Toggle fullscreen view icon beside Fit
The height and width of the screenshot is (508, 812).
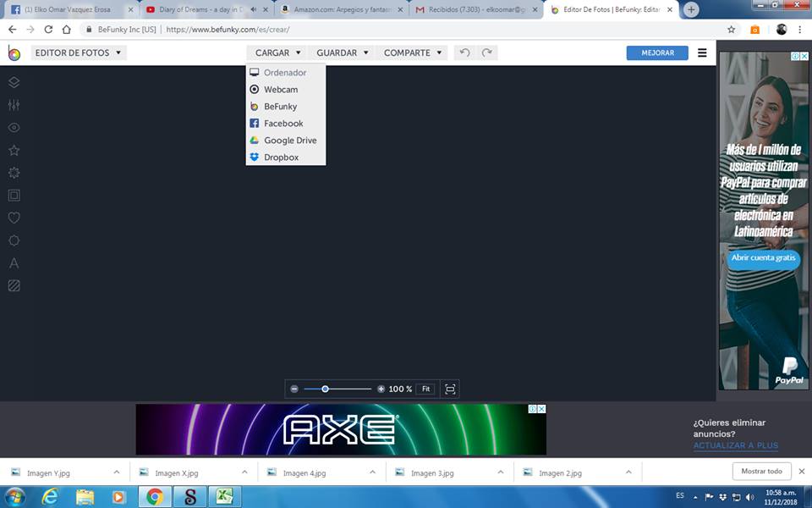(x=450, y=389)
